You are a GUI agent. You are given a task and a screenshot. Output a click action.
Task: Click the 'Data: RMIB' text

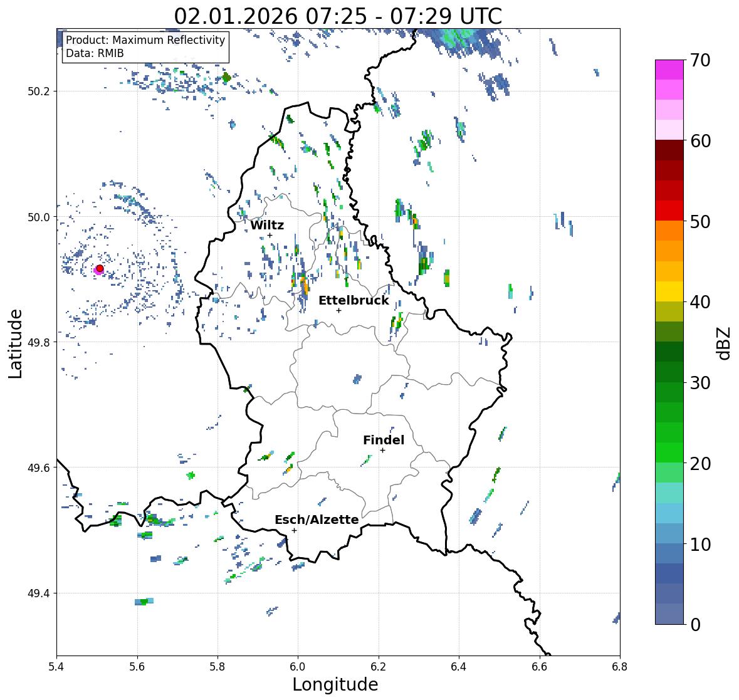pyautogui.click(x=95, y=53)
